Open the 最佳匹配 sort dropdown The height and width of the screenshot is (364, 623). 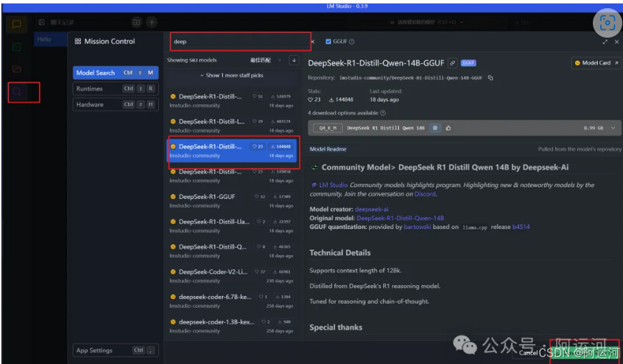265,60
